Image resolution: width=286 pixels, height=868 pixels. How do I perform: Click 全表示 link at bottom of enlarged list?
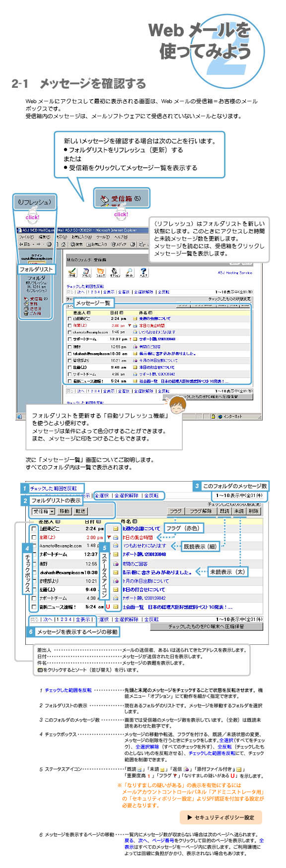83,620
